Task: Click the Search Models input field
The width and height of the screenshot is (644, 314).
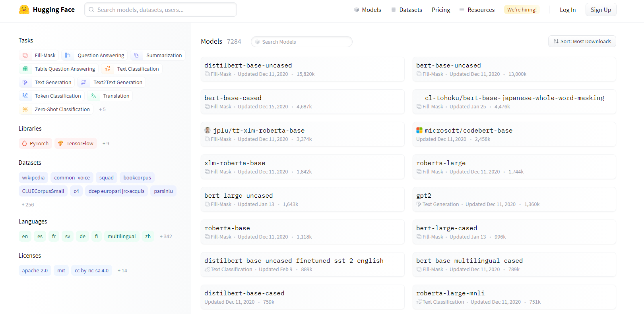Action: pos(302,42)
